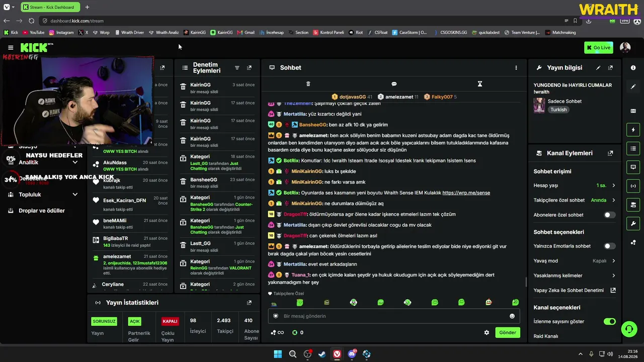Open the Windows Start menu

click(278, 354)
